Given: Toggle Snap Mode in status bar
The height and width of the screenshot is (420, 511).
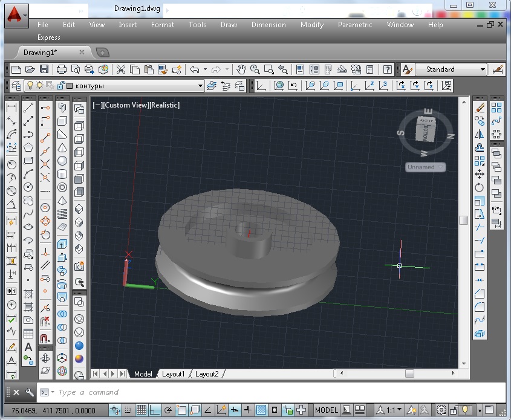Looking at the screenshot, I should click(128, 410).
